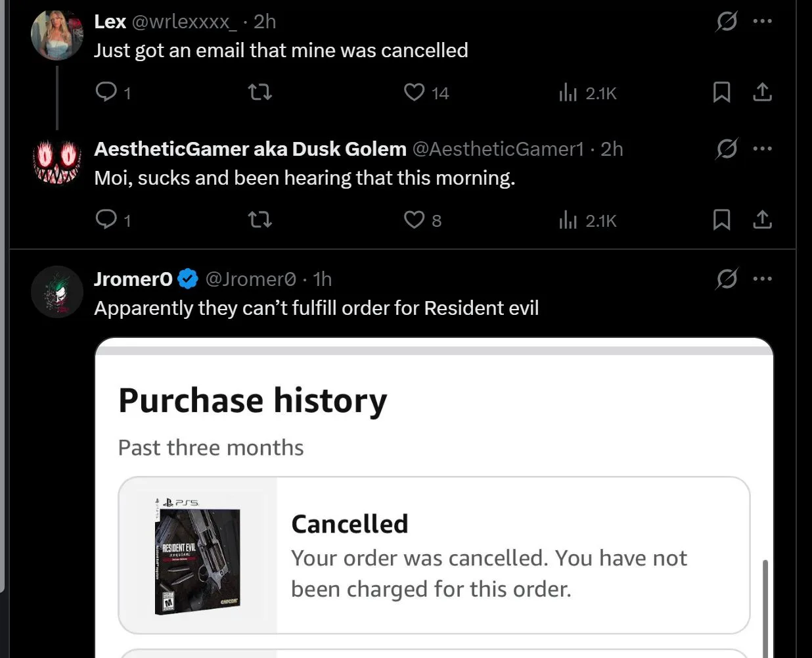The width and height of the screenshot is (812, 658).
Task: Share AestheticGamer's reply
Action: (762, 220)
